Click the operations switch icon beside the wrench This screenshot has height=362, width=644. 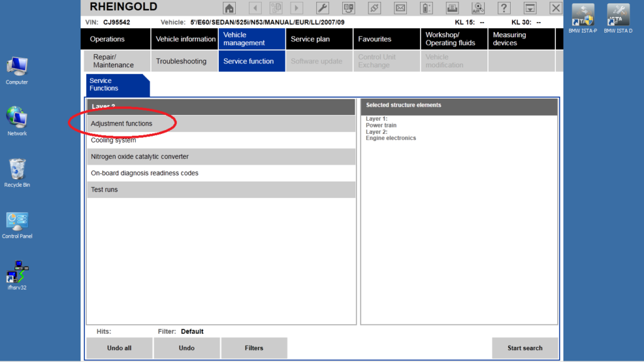(348, 8)
